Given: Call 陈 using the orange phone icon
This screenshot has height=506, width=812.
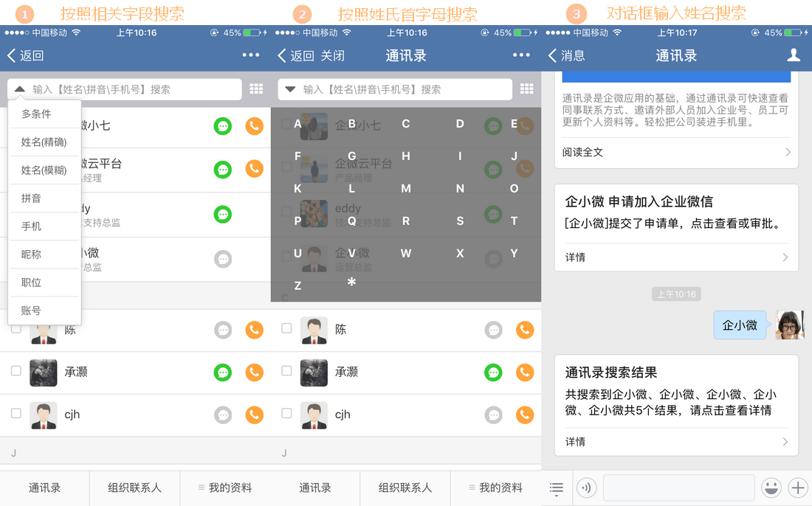Looking at the screenshot, I should pyautogui.click(x=254, y=330).
